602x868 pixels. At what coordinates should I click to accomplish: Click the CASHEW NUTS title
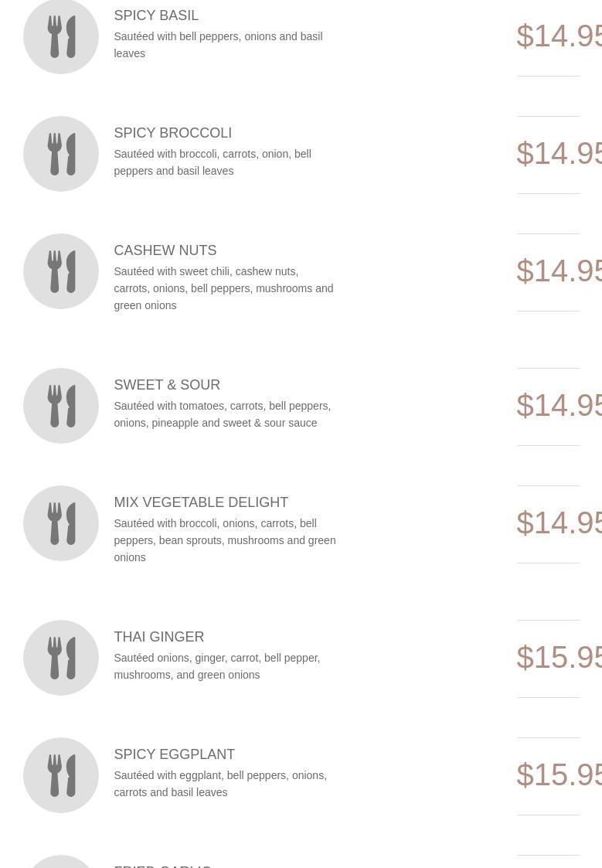click(165, 250)
